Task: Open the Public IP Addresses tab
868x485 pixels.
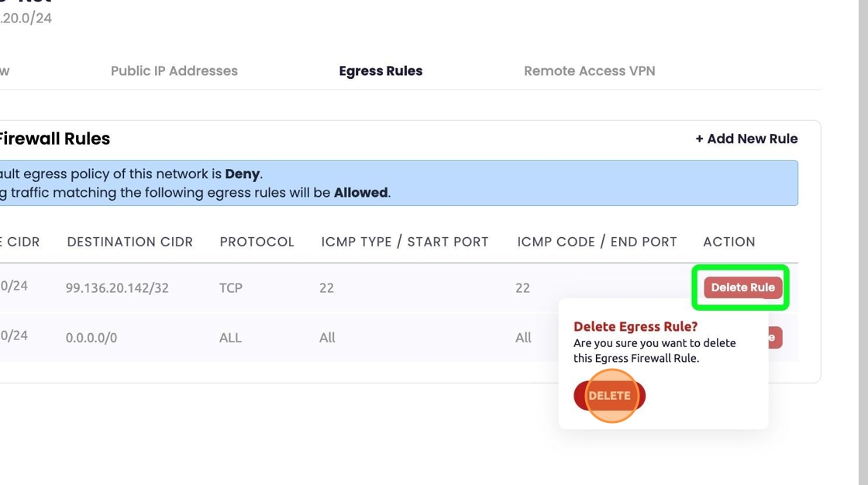Action: 174,71
